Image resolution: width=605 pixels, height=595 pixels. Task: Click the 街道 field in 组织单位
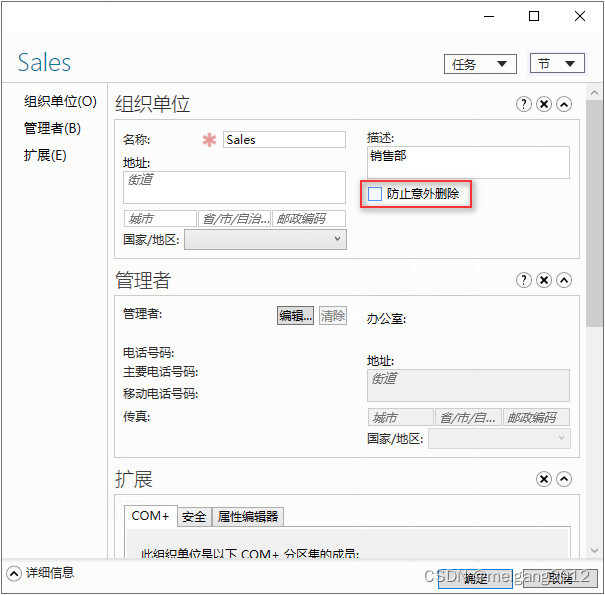[x=234, y=188]
